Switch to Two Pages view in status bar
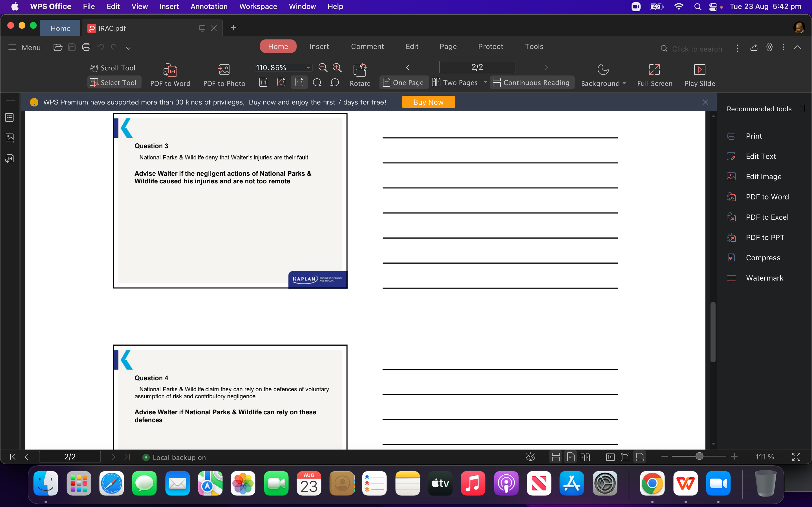The image size is (812, 507). coord(586,457)
